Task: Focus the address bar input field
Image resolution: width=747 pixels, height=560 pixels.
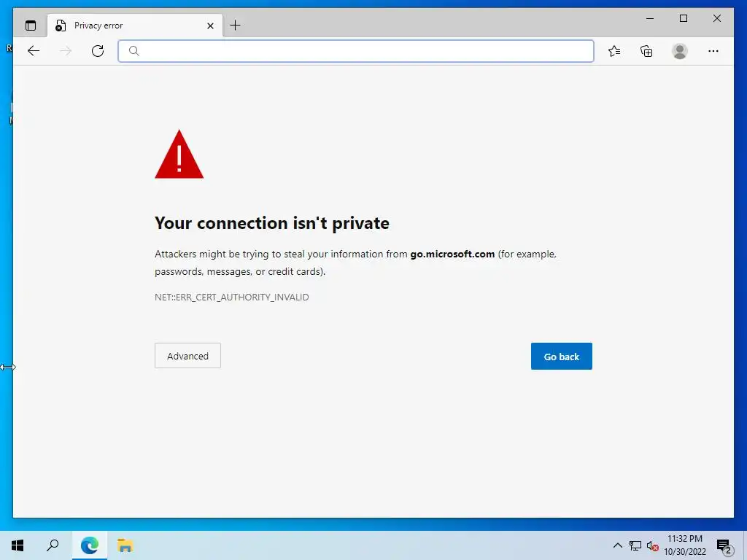Action: click(356, 51)
